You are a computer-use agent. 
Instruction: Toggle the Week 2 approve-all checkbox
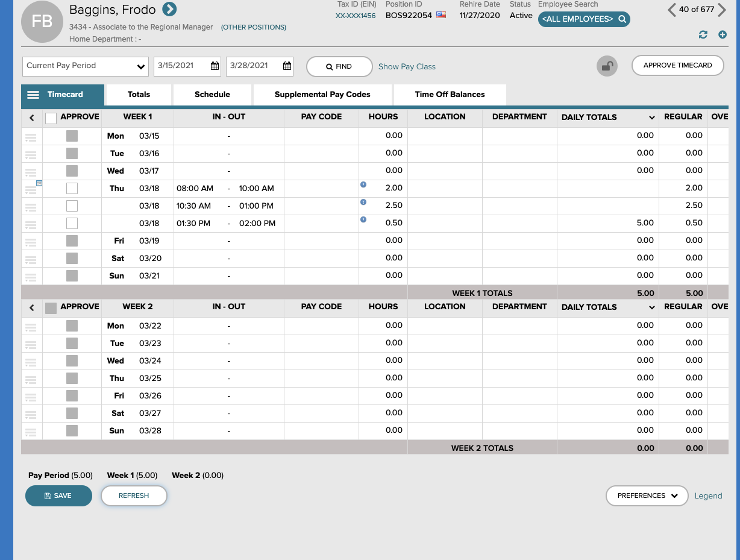(51, 308)
